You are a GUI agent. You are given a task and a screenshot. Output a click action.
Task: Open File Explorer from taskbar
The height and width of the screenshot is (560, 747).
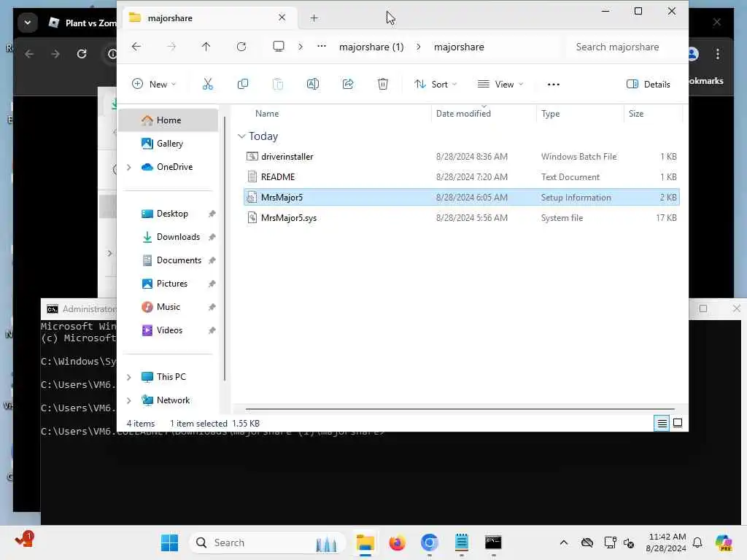click(x=365, y=542)
